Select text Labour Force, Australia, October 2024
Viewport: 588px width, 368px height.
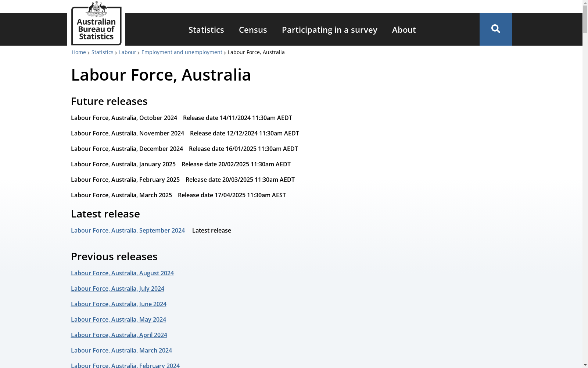124,118
